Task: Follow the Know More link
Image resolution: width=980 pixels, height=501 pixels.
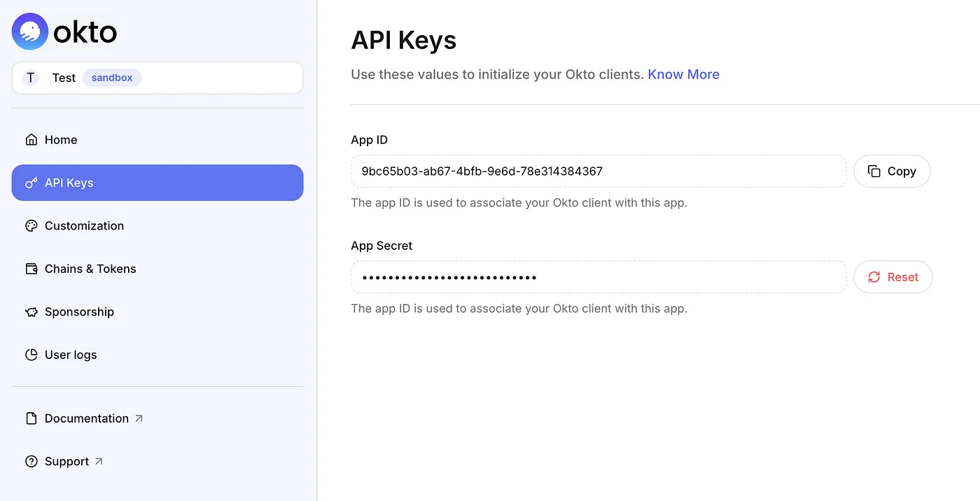Action: click(684, 74)
